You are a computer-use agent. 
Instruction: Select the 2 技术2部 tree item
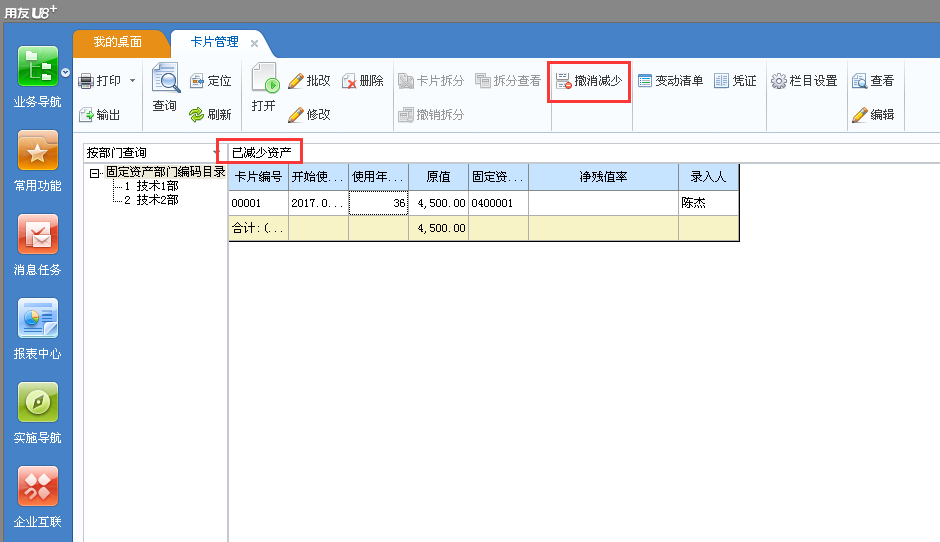[x=151, y=200]
